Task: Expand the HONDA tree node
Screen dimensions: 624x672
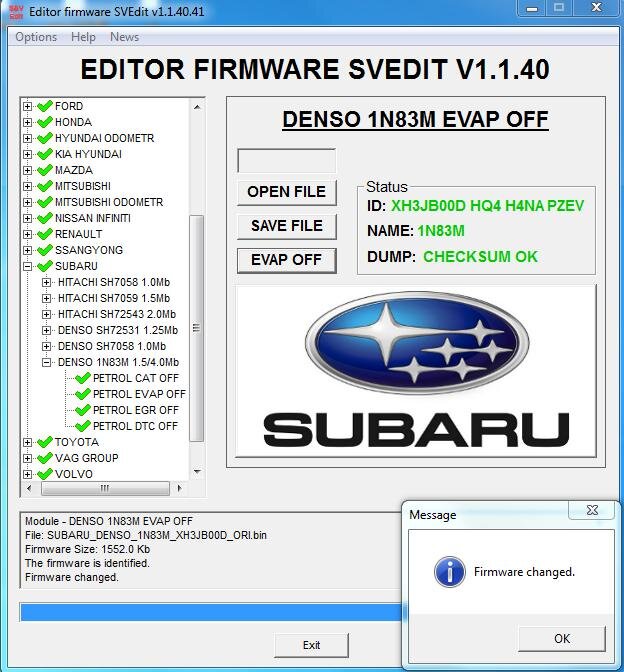Action: click(27, 122)
